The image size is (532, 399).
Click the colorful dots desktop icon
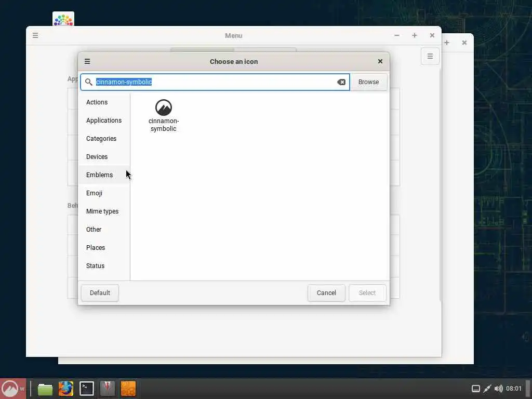[63, 19]
